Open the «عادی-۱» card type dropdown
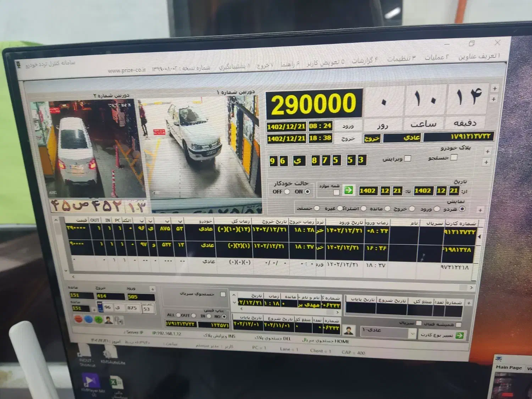The height and width of the screenshot is (399, 532). point(388,332)
